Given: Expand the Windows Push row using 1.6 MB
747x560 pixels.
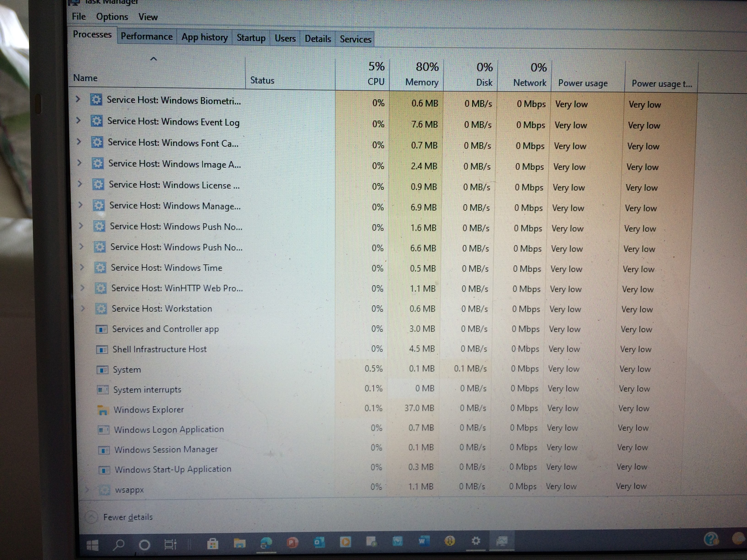Looking at the screenshot, I should click(81, 226).
